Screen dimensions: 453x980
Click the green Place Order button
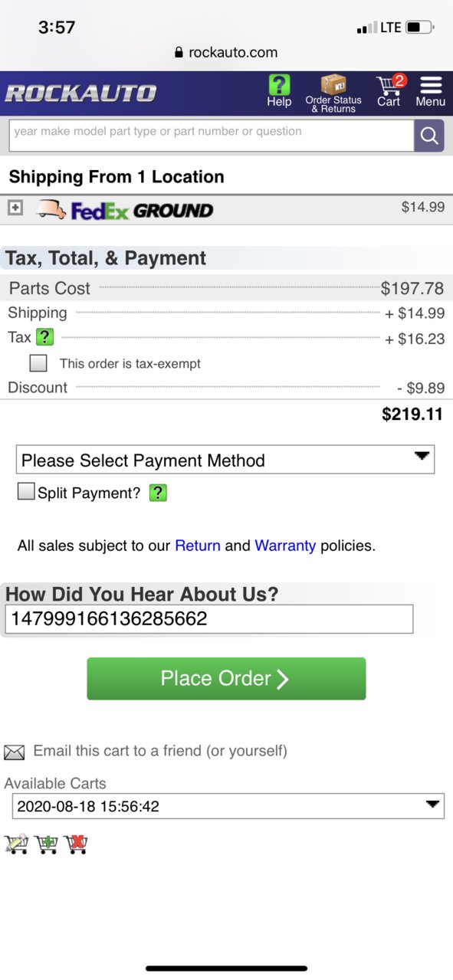coord(226,678)
